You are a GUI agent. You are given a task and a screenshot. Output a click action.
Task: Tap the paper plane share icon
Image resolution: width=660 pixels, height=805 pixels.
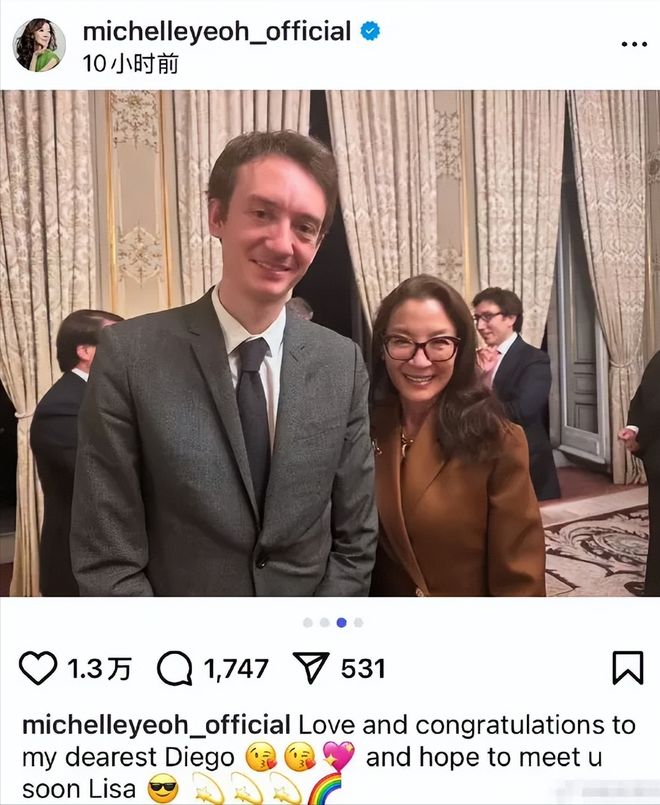click(310, 667)
